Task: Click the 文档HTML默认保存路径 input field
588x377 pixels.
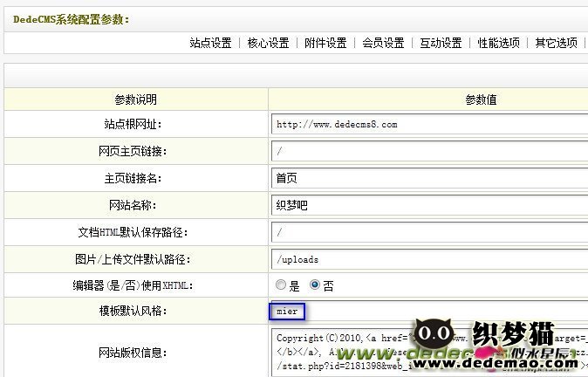Action: [x=429, y=232]
